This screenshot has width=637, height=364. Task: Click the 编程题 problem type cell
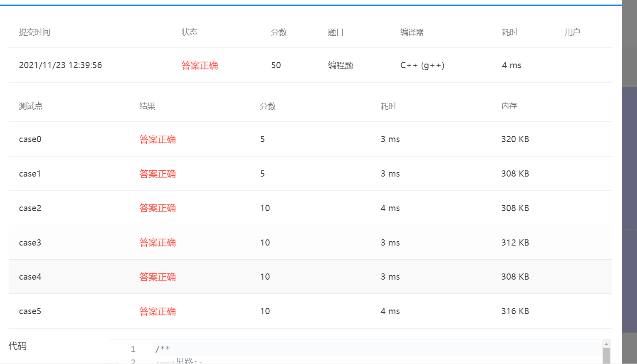(341, 65)
